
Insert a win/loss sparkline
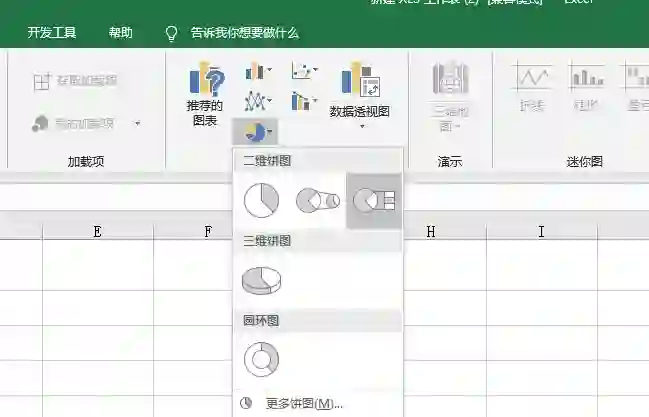pyautogui.click(x=637, y=88)
